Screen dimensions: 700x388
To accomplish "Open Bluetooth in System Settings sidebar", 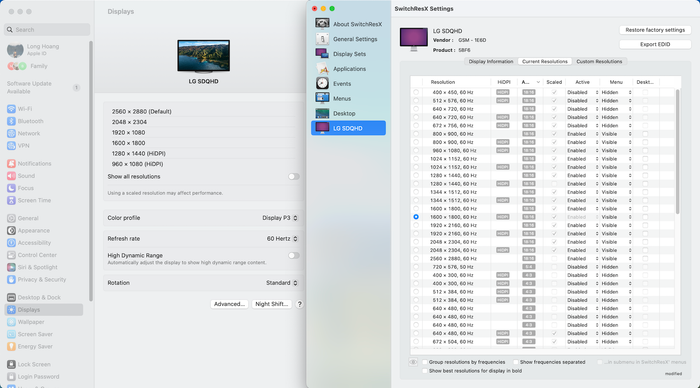I will tap(11, 121).
